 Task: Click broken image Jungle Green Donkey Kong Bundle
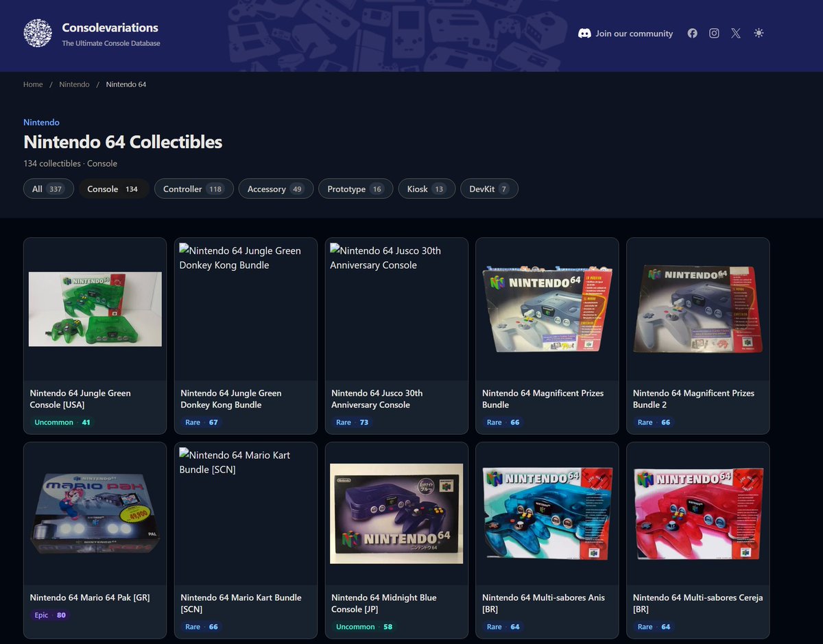(246, 309)
